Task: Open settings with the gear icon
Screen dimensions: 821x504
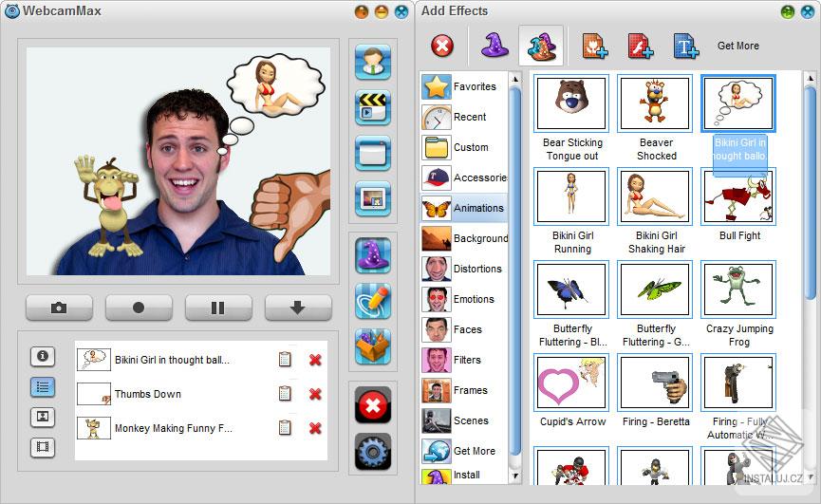Action: (x=373, y=451)
